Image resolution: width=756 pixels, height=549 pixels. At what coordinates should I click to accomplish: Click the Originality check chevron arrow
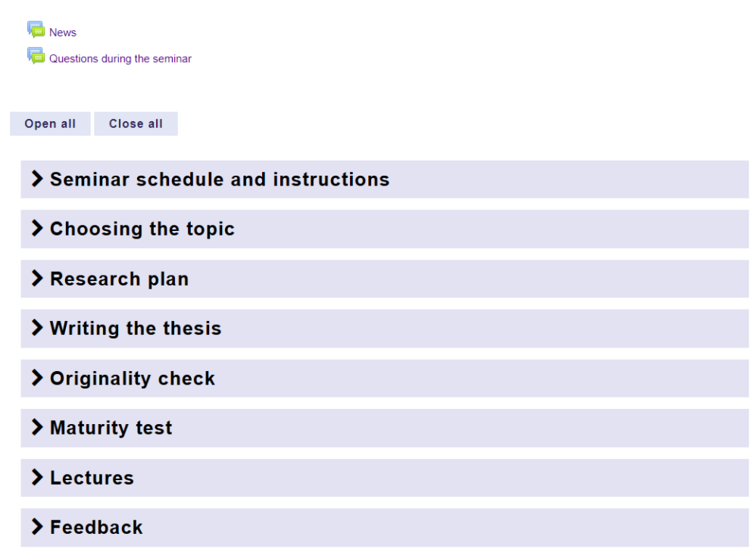click(36, 379)
